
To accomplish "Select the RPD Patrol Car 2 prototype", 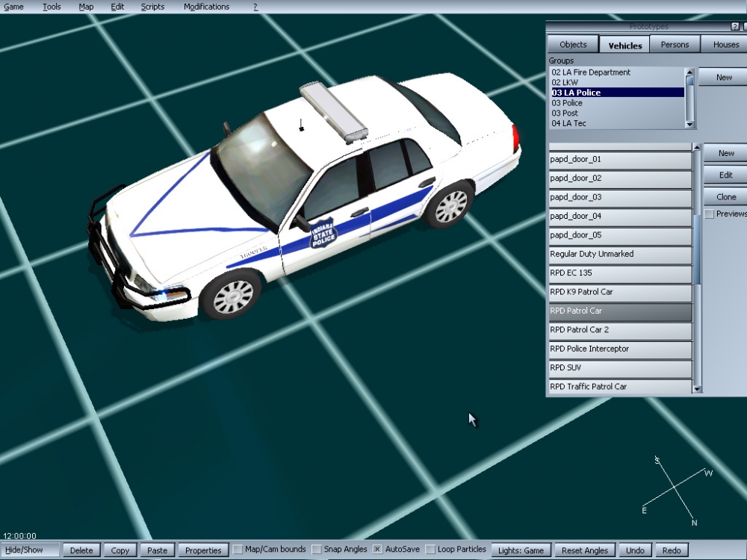I will (x=620, y=331).
